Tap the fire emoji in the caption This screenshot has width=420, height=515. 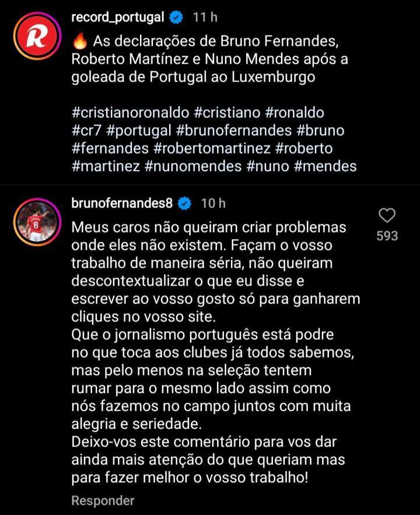point(80,42)
